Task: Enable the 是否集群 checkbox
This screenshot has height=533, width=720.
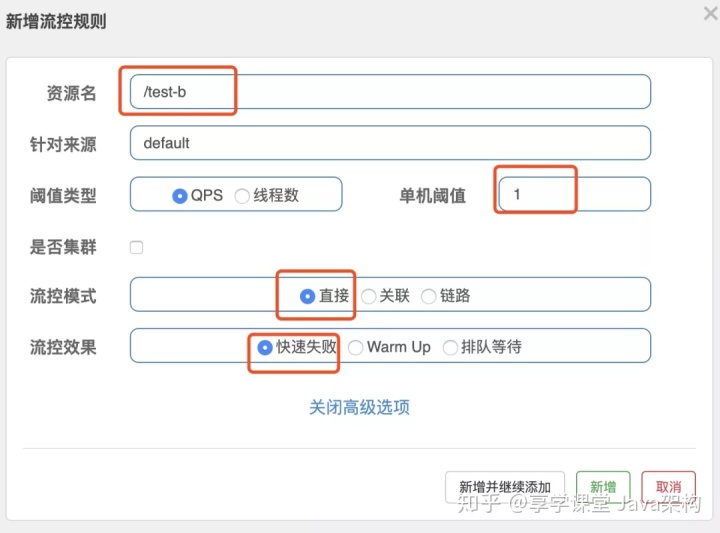Action: [136, 247]
